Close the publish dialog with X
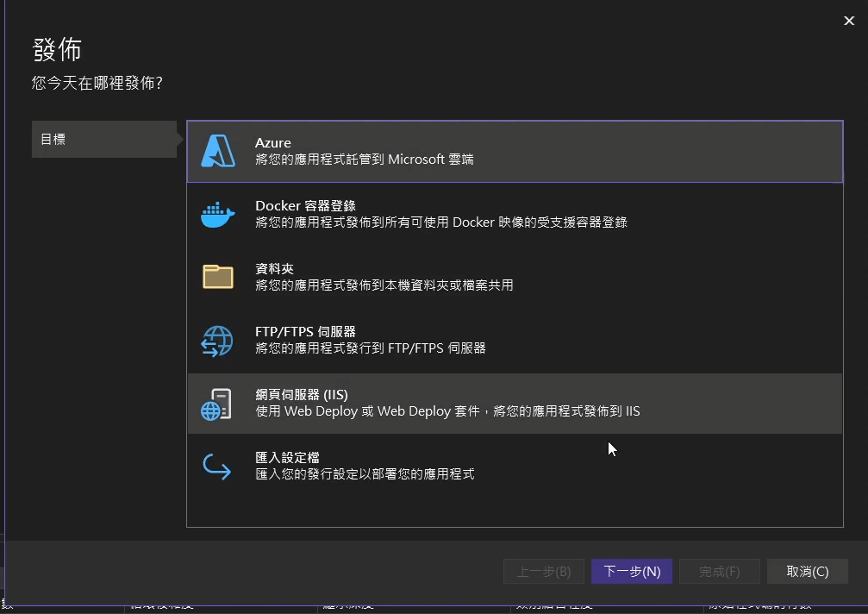Viewport: 868px width, 614px height. 849,21
